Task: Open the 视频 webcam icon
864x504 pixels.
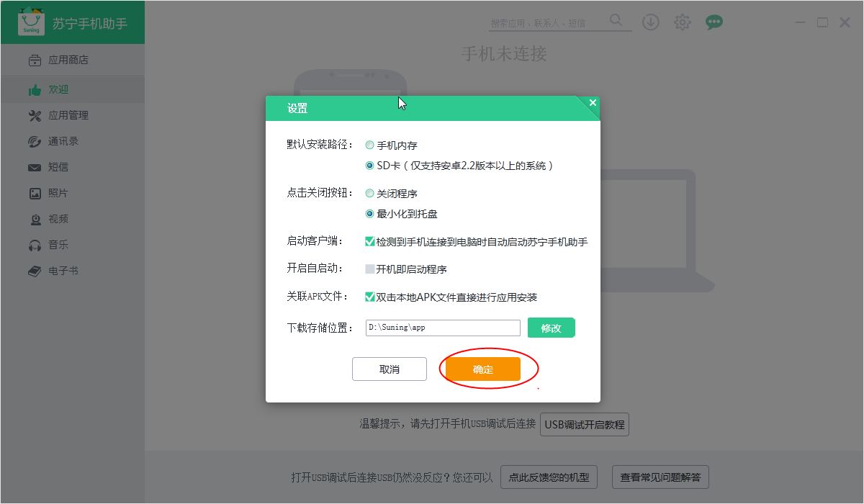Action: click(x=35, y=219)
